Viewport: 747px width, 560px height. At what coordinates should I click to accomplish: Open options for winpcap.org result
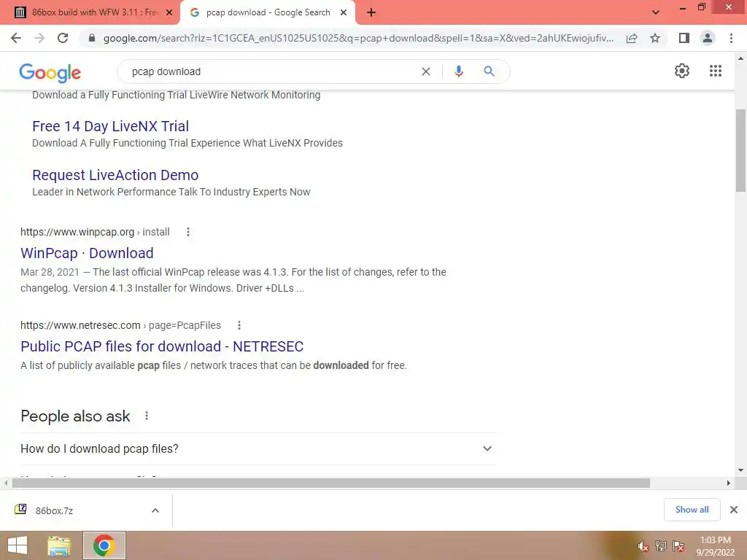click(188, 232)
